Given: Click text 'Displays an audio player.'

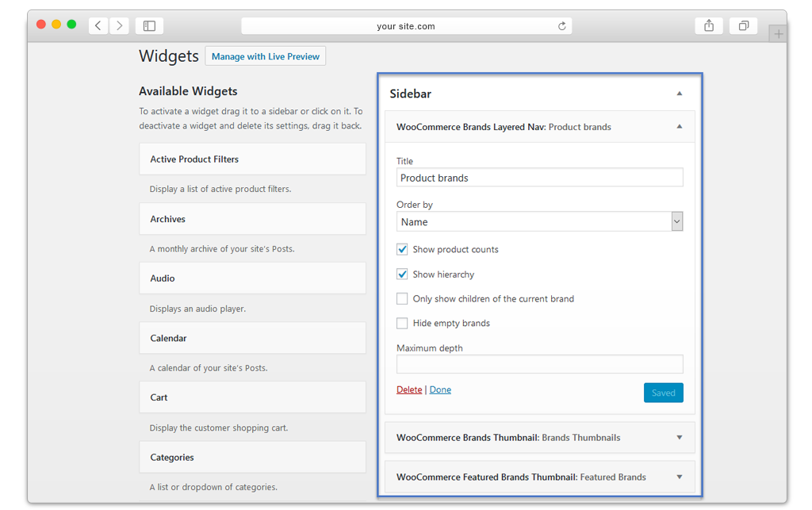Looking at the screenshot, I should point(197,309).
